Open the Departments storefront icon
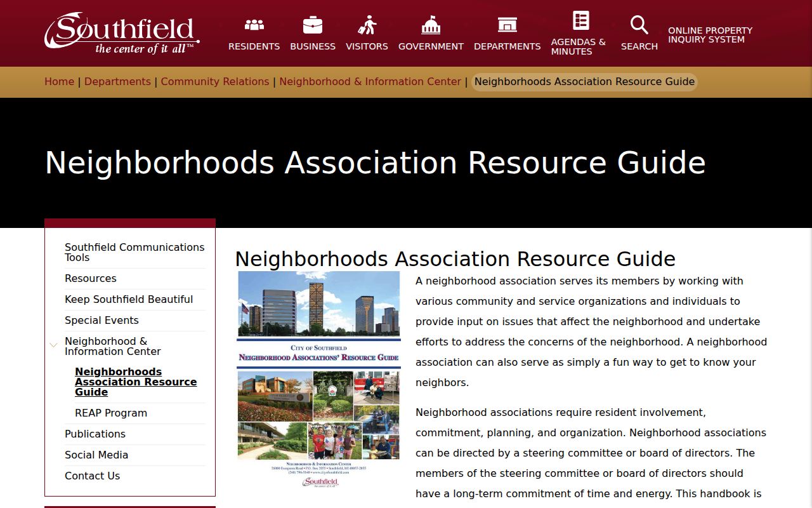Screen dimensions: 812x508 tap(507, 25)
